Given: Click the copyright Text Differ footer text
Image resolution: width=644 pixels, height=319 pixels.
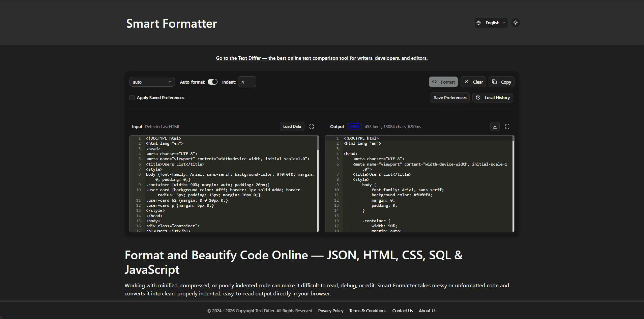Looking at the screenshot, I should [260, 311].
